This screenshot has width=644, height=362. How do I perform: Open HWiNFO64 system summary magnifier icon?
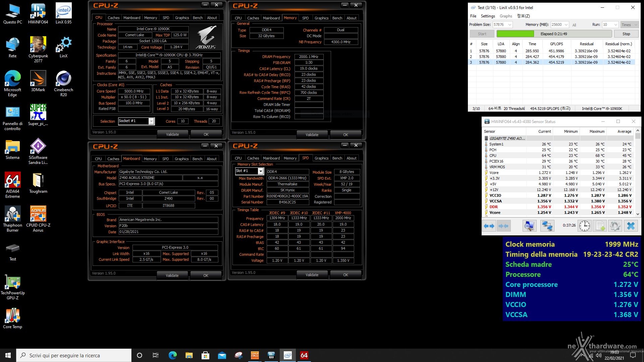(x=529, y=226)
